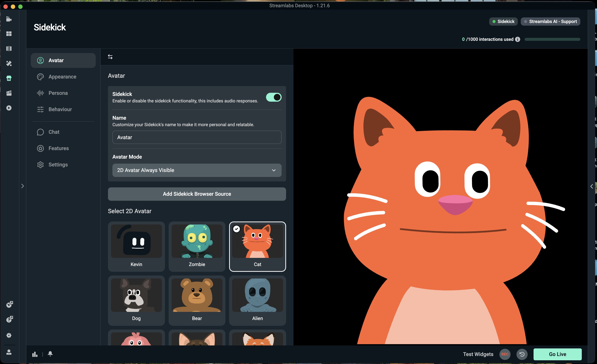Select the Cat avatar
This screenshot has width=597, height=364.
click(257, 246)
